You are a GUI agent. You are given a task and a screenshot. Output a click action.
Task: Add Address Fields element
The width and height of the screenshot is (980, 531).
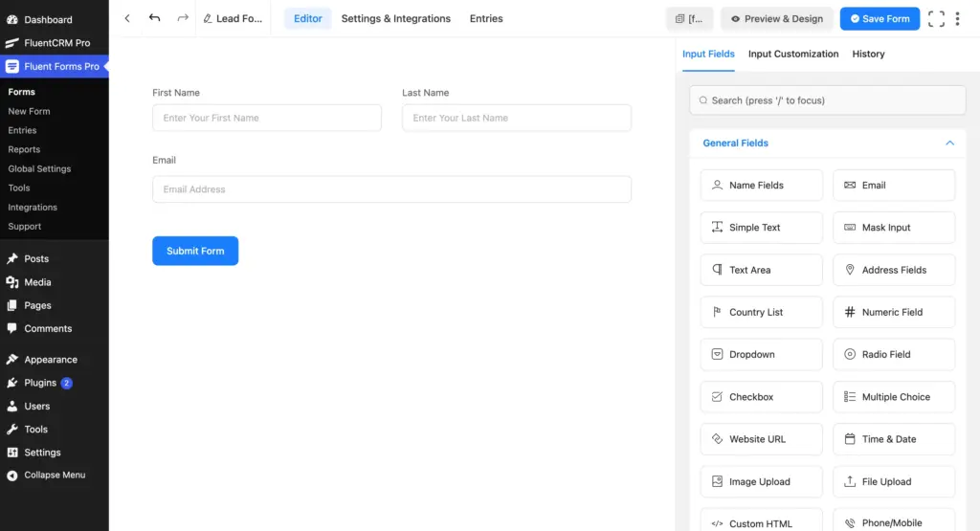pos(894,270)
